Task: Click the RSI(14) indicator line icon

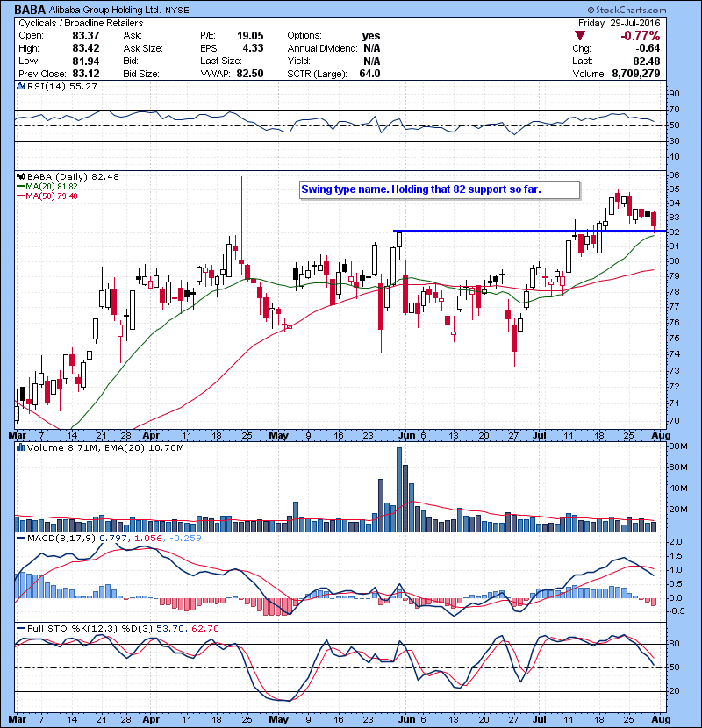Action: (20, 86)
